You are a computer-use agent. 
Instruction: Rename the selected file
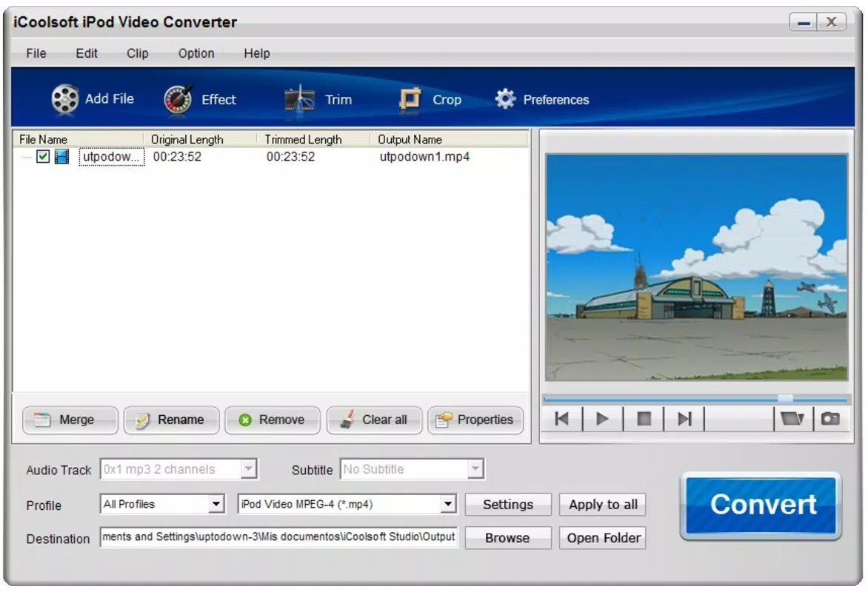tap(171, 420)
